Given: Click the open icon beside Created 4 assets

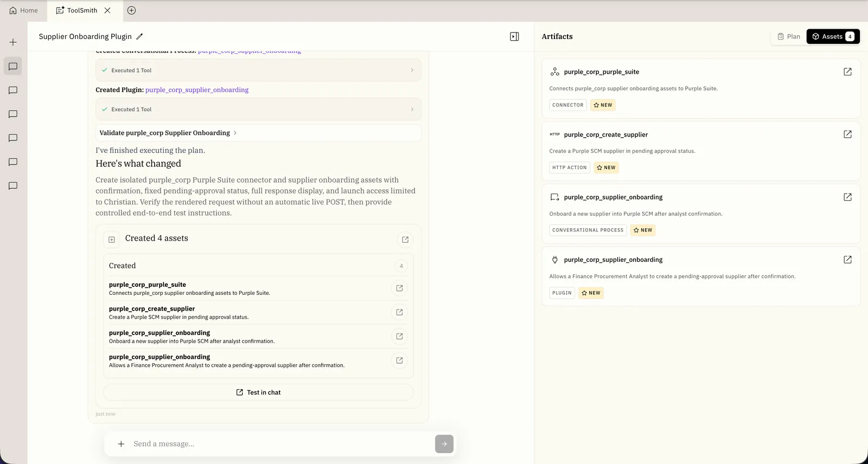Looking at the screenshot, I should (405, 239).
